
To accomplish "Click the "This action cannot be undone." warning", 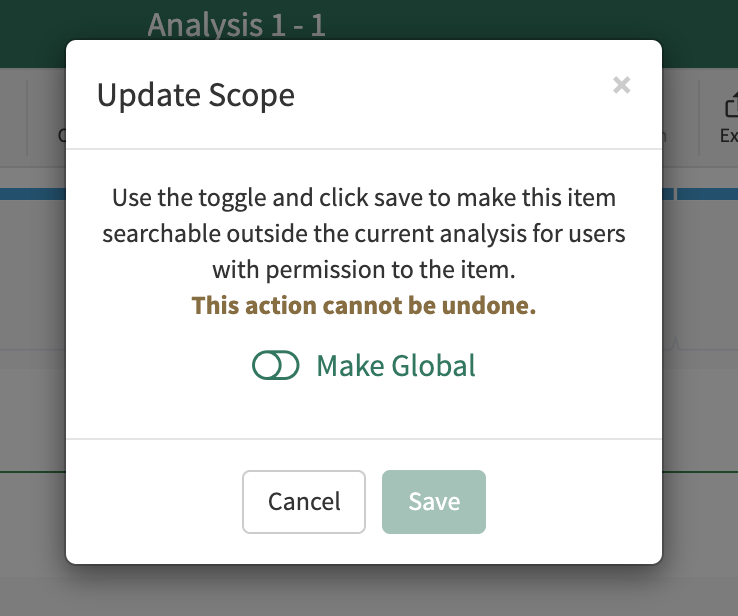I will point(364,305).
